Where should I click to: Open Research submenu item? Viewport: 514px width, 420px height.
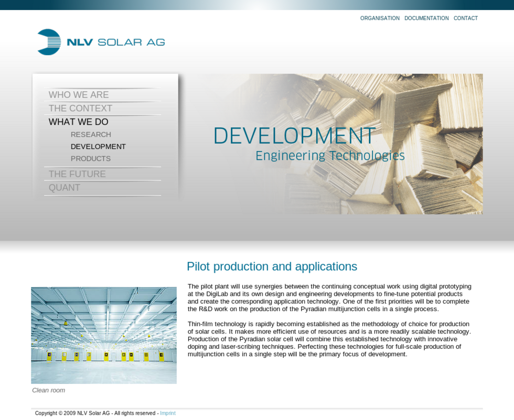(91, 135)
